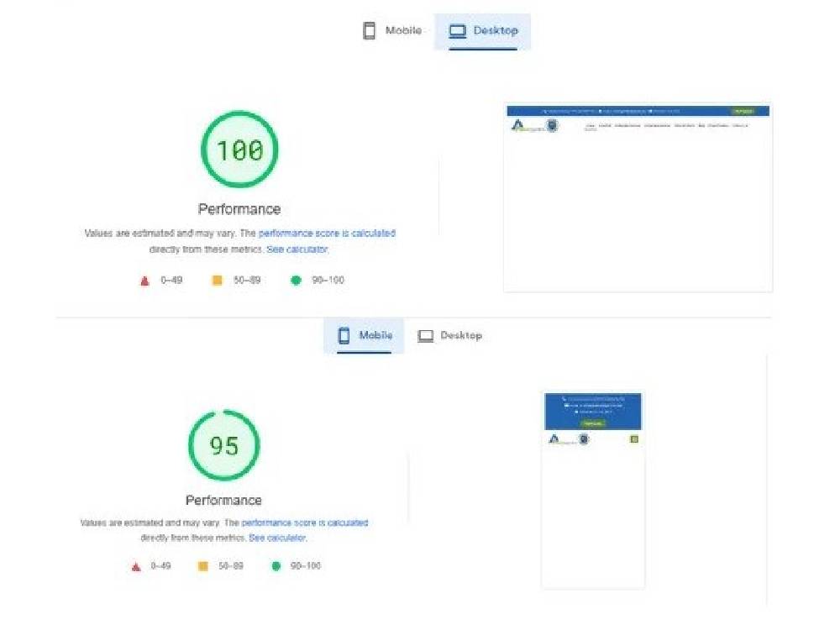
Task: Click the orange square 50–89 legend icon under 95 score
Action: [x=203, y=566]
